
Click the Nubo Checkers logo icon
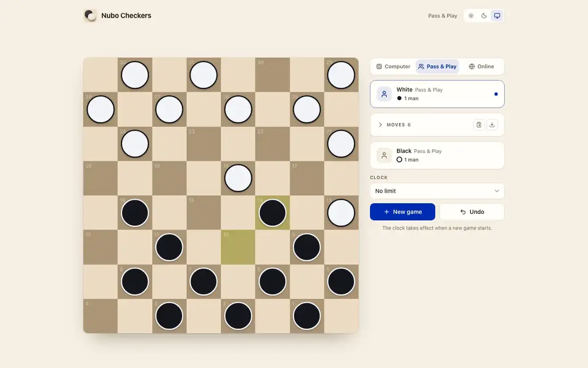click(x=90, y=16)
